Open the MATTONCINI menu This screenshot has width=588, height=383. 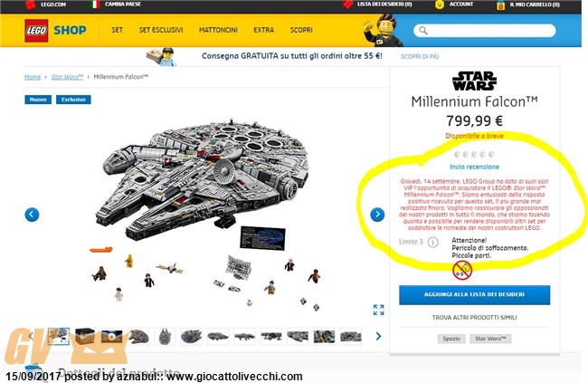218,30
